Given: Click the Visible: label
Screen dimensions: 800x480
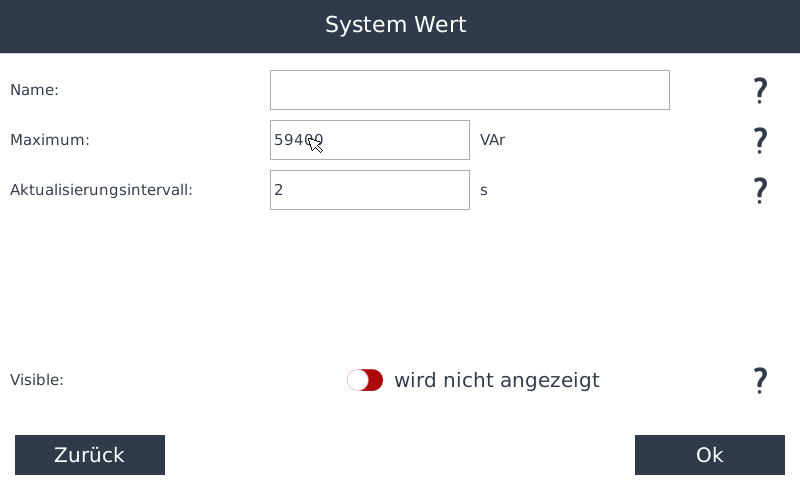Looking at the screenshot, I should pos(37,380).
